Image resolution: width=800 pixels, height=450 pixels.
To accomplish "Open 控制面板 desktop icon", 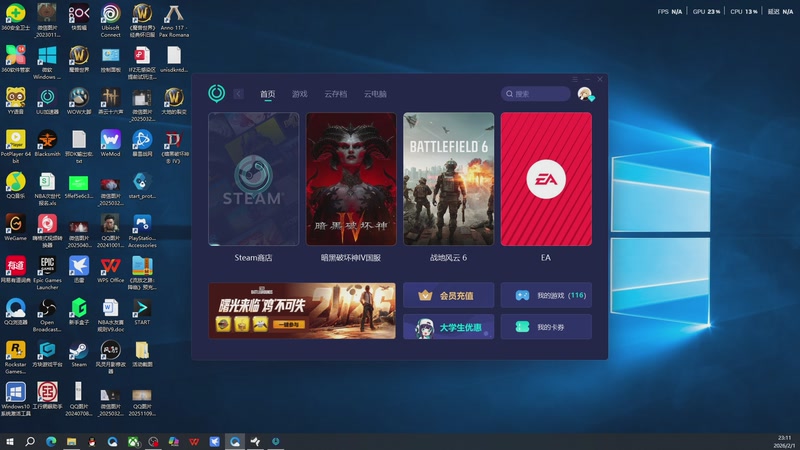I will 110,59.
